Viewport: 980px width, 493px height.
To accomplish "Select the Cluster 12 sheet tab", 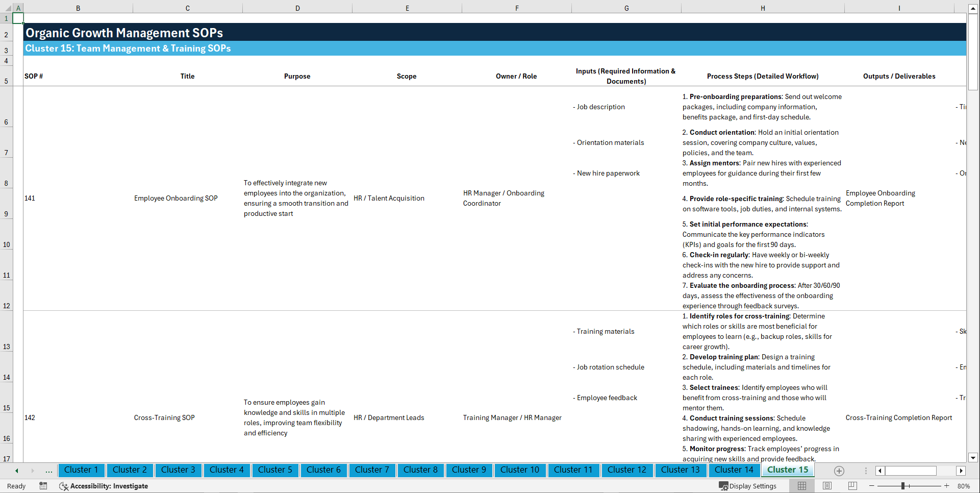I will tap(627, 470).
